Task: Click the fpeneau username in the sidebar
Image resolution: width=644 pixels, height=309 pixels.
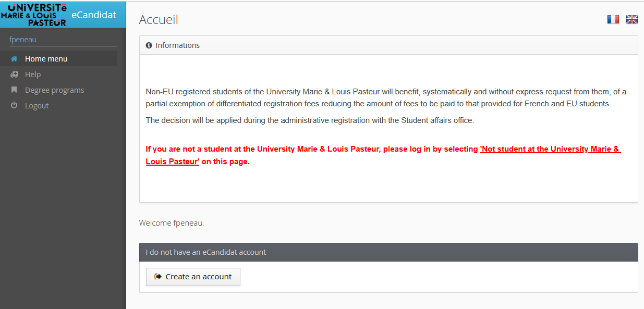Action: 23,40
